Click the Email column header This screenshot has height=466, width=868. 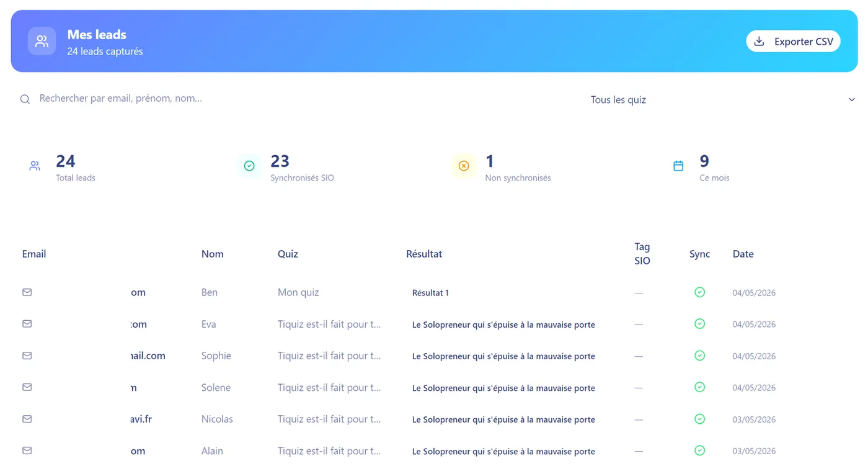[x=34, y=254]
